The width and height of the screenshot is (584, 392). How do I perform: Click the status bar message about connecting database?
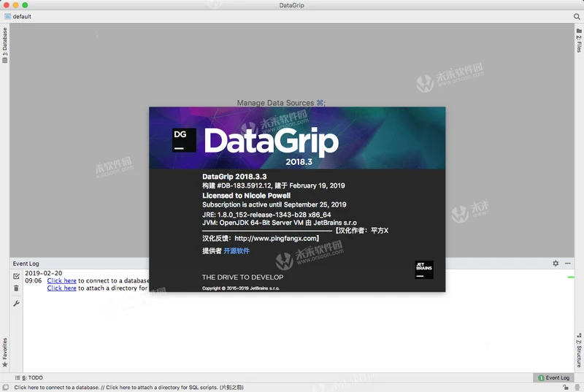click(x=129, y=388)
